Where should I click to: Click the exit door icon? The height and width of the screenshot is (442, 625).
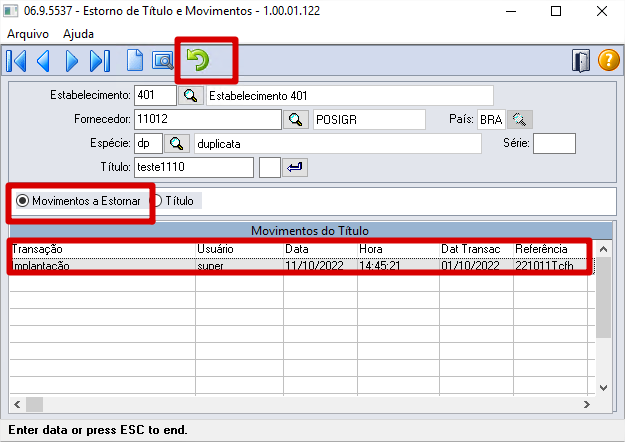pyautogui.click(x=581, y=61)
